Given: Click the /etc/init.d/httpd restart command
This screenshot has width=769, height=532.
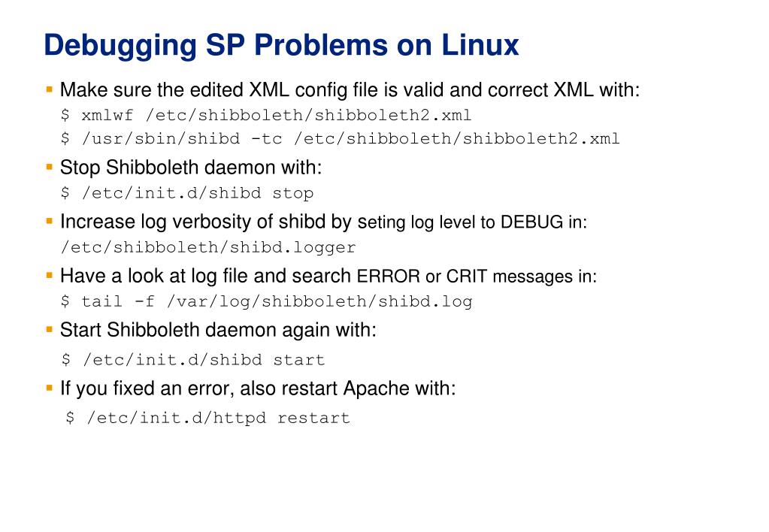Looking at the screenshot, I should click(x=208, y=418).
